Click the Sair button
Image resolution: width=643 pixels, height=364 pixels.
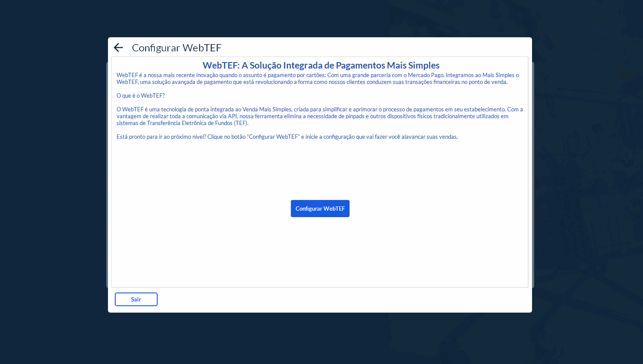[136, 299]
